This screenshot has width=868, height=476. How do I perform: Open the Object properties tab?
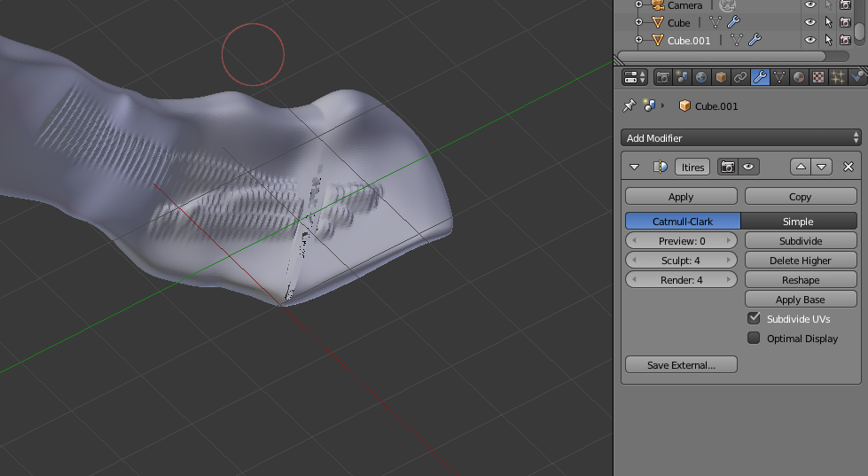721,77
